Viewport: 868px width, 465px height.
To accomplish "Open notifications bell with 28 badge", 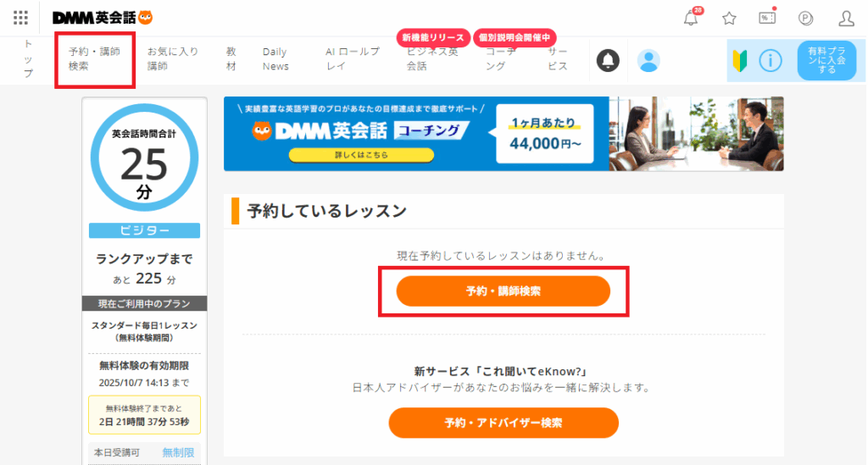I will coord(692,18).
